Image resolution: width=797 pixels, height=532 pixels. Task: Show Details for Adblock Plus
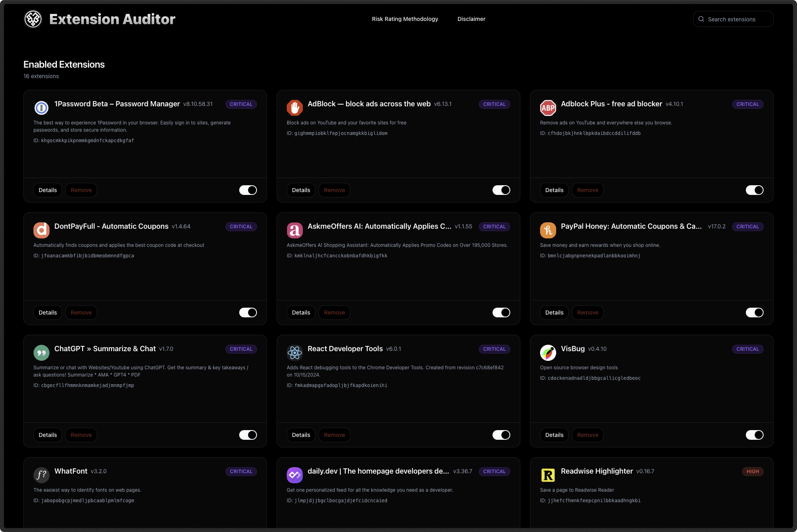[554, 190]
